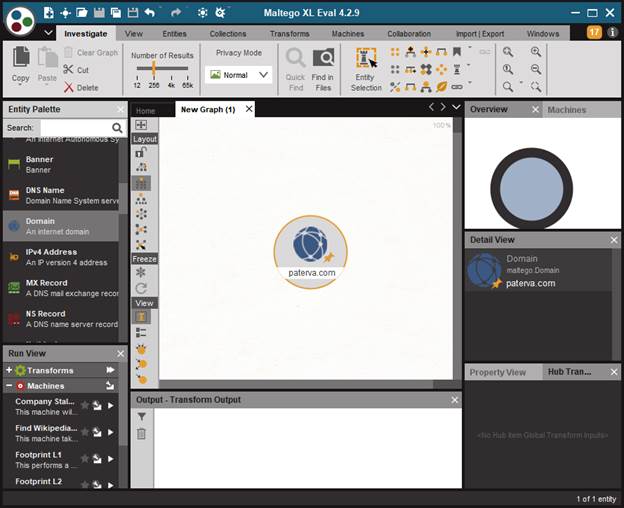Click the undo arrow in title bar

150,13
